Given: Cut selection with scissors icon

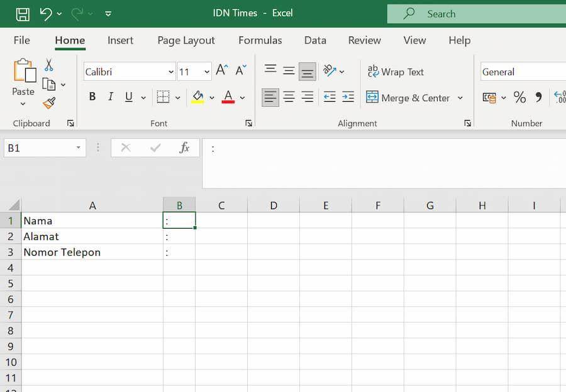Looking at the screenshot, I should click(48, 65).
